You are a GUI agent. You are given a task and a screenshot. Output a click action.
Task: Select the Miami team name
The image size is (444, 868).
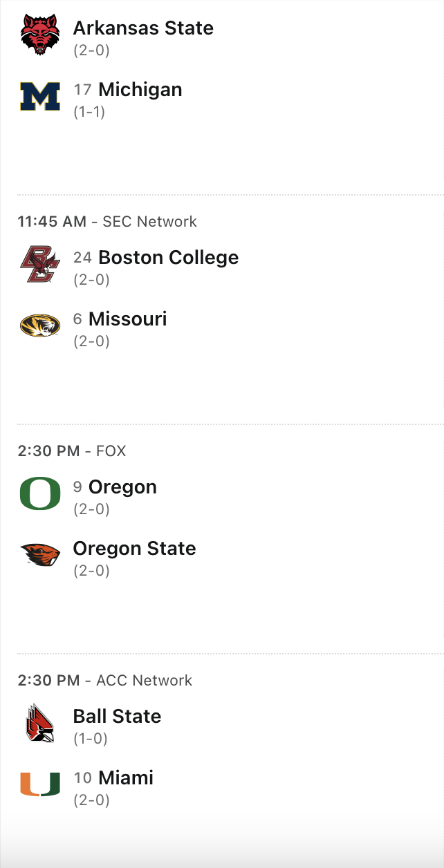(x=126, y=778)
